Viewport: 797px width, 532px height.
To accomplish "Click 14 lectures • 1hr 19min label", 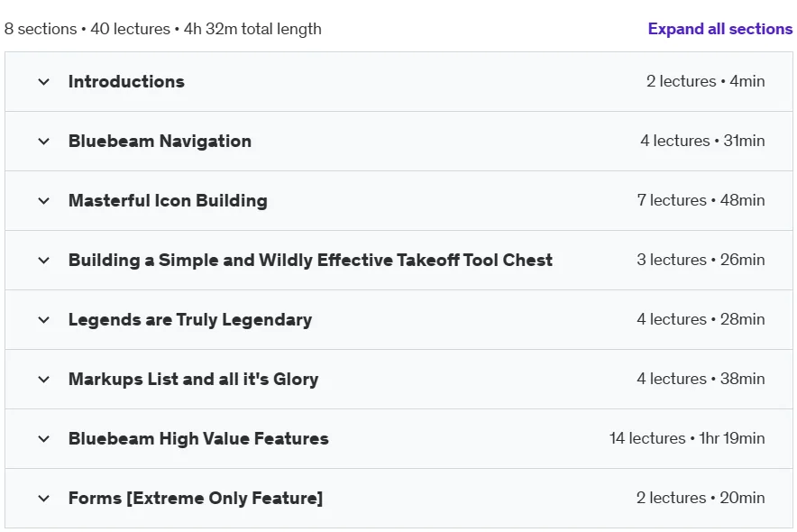I will [687, 438].
